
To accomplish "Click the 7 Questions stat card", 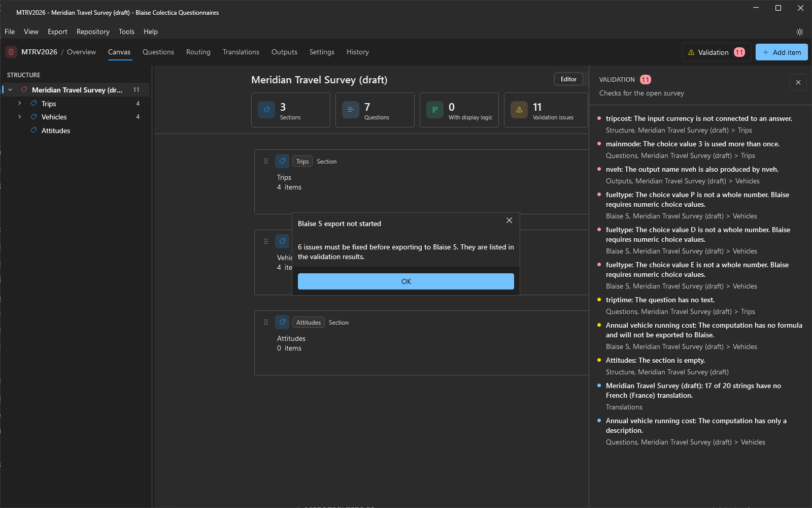I will tap(375, 110).
